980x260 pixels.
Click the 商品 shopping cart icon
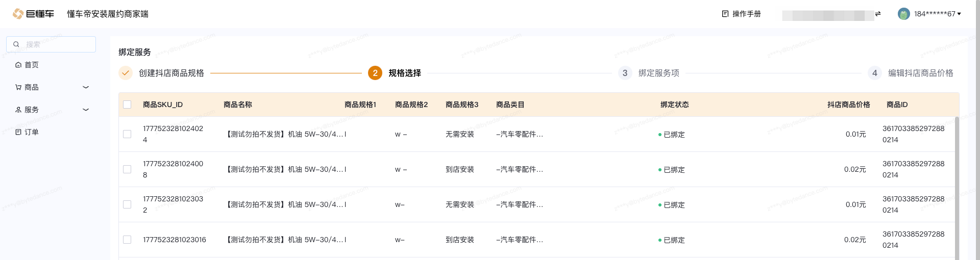pos(18,87)
